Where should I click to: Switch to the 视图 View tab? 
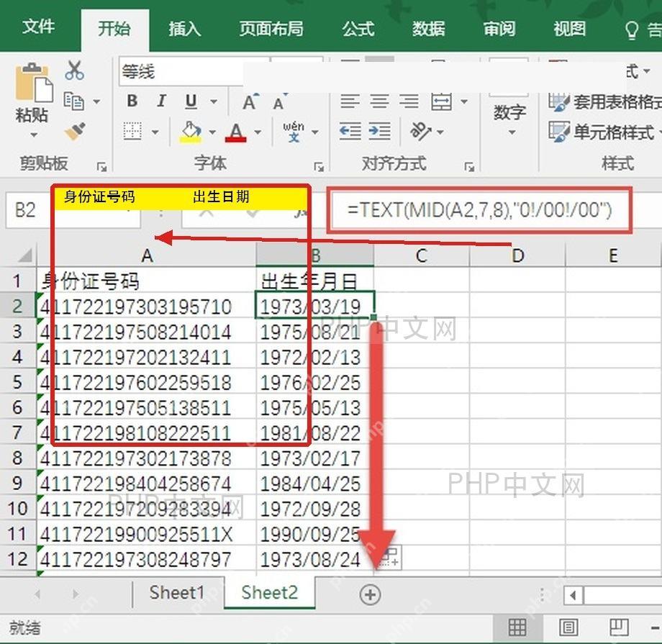(x=570, y=29)
